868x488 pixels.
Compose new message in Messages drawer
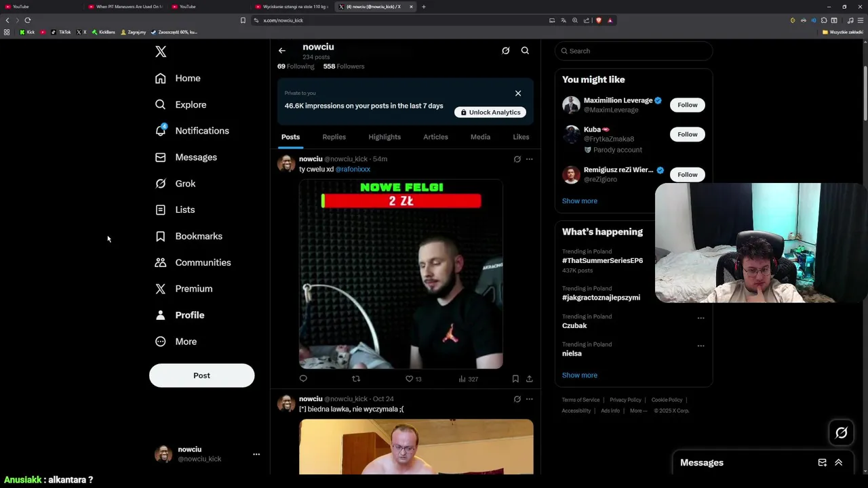click(x=822, y=463)
